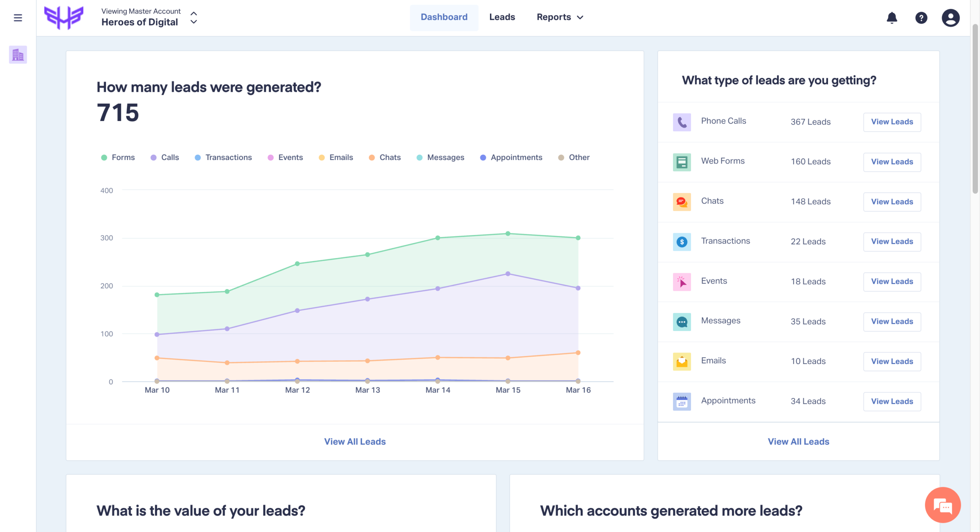This screenshot has height=532, width=980.
Task: Click the Phone Calls lead type icon
Action: click(681, 122)
